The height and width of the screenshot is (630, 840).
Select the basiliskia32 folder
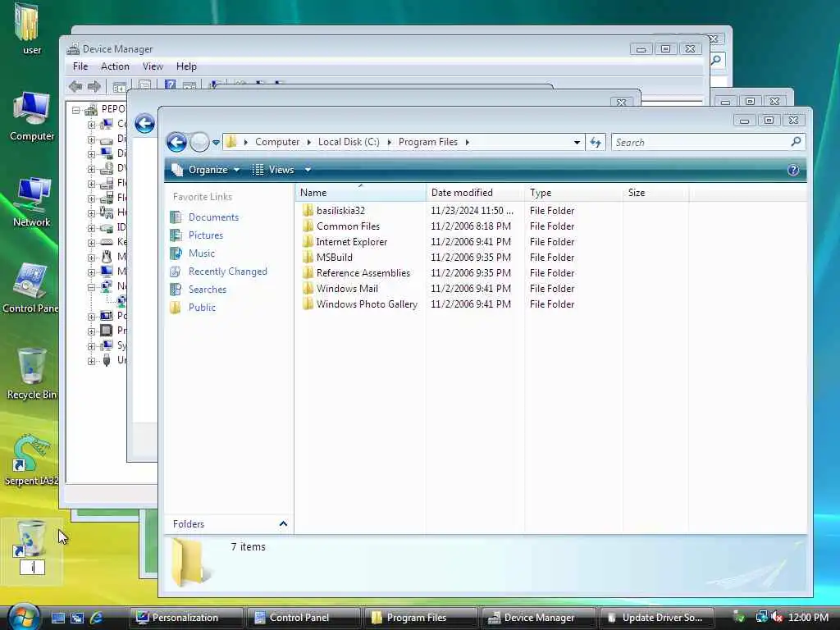[x=340, y=211]
